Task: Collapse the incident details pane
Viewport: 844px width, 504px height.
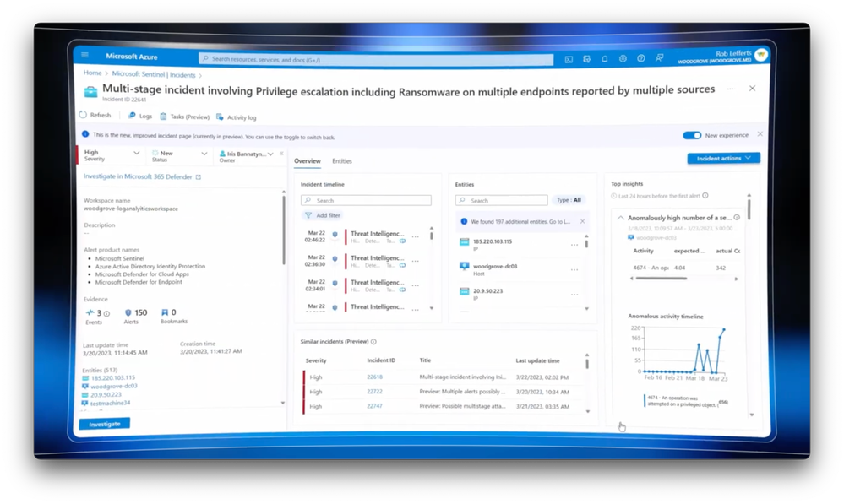Action: (x=281, y=154)
